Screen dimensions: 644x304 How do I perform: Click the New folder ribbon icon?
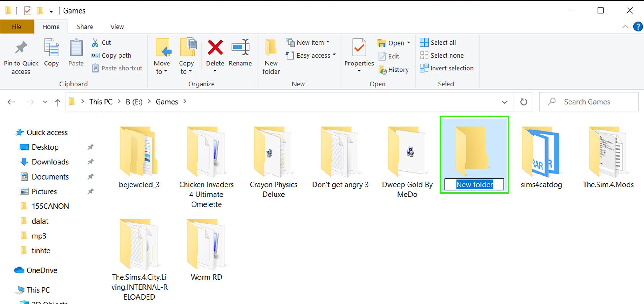pyautogui.click(x=271, y=47)
